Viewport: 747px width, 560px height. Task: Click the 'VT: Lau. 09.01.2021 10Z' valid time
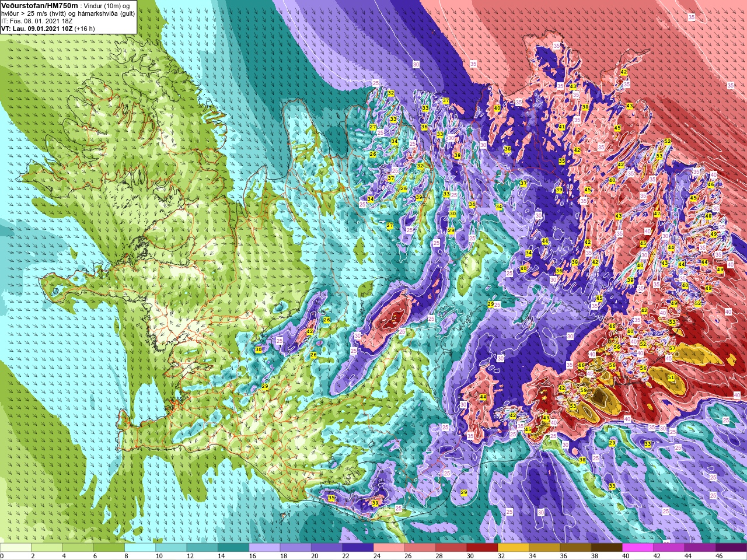[37, 29]
